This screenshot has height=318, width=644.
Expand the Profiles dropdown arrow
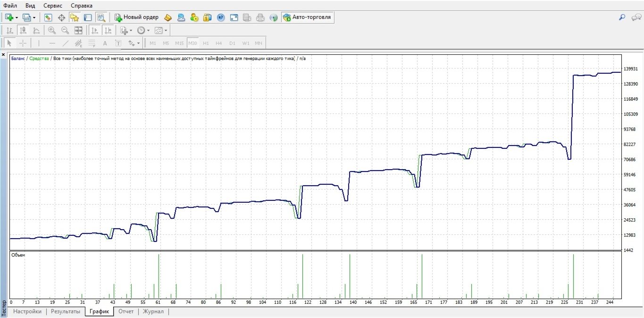pos(34,17)
